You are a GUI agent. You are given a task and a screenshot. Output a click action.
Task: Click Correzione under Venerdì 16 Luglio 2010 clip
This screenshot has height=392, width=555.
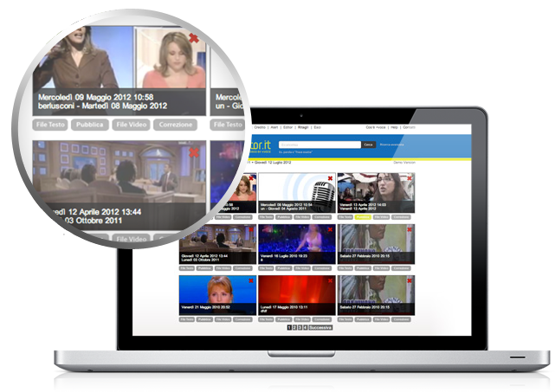pyautogui.click(x=322, y=268)
